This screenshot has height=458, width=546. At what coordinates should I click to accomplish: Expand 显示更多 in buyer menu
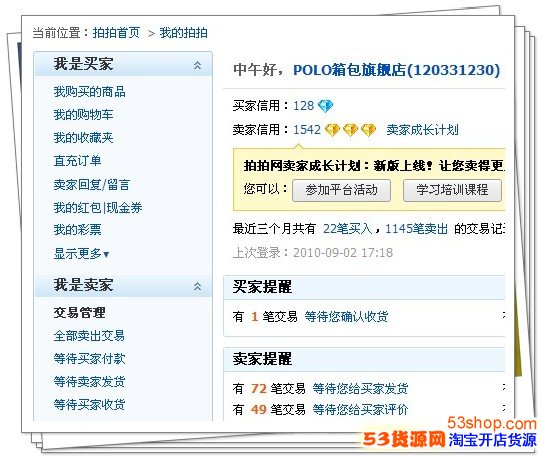pos(81,254)
